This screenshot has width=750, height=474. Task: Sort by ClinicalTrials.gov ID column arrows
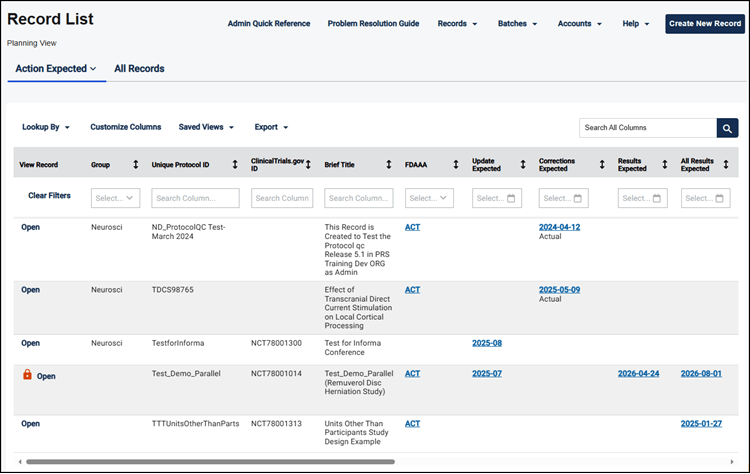[308, 165]
